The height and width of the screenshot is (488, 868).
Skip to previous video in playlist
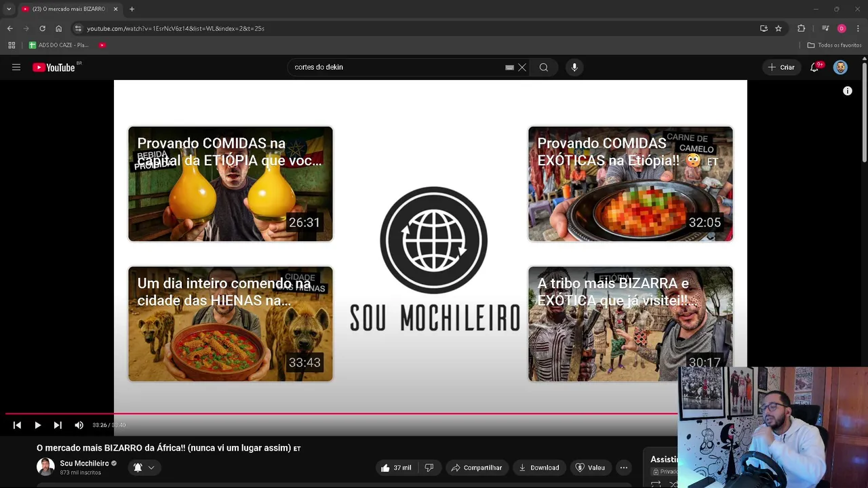click(17, 425)
